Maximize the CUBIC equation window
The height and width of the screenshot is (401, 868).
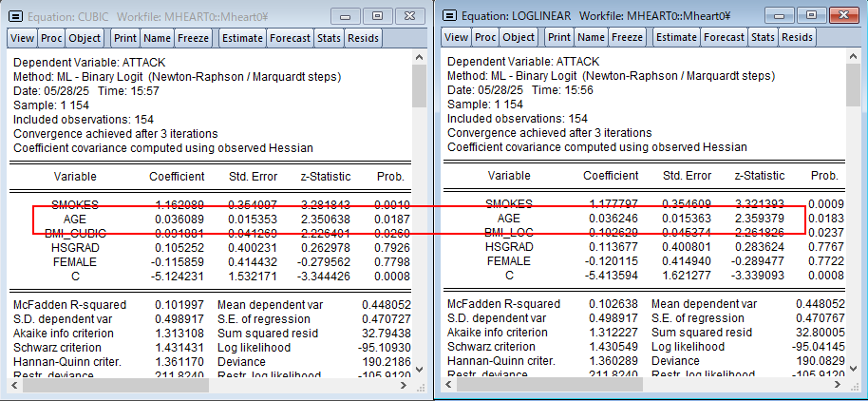[x=378, y=16]
